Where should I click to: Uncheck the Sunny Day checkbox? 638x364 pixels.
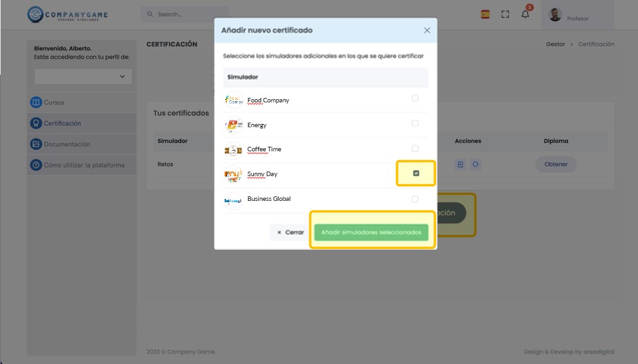pyautogui.click(x=416, y=174)
